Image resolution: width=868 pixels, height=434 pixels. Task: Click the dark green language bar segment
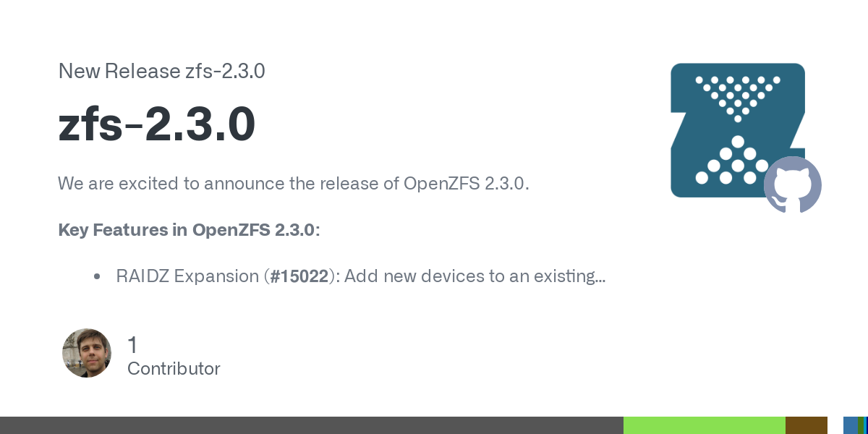tap(861, 425)
